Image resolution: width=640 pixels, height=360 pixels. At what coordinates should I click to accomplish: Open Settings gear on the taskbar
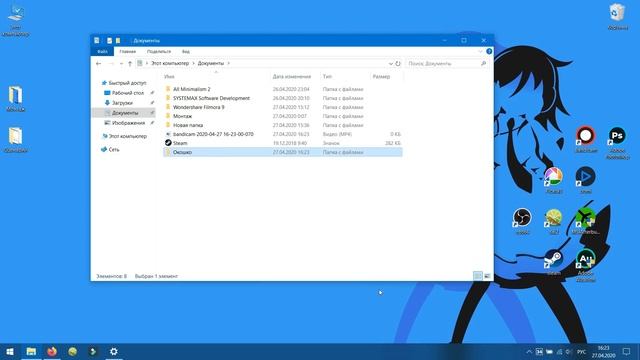tap(114, 351)
